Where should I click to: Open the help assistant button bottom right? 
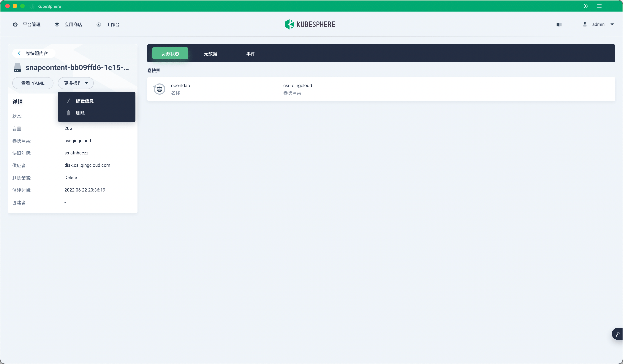[616, 334]
